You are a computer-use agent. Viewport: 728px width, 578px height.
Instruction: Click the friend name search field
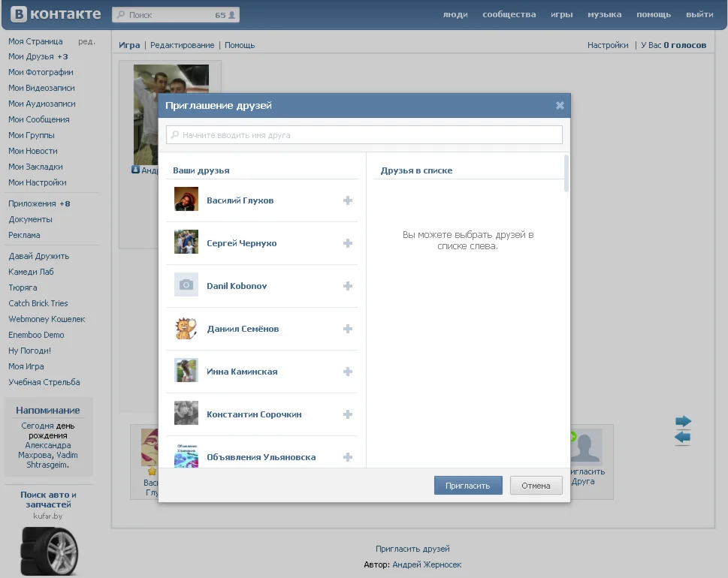(364, 135)
